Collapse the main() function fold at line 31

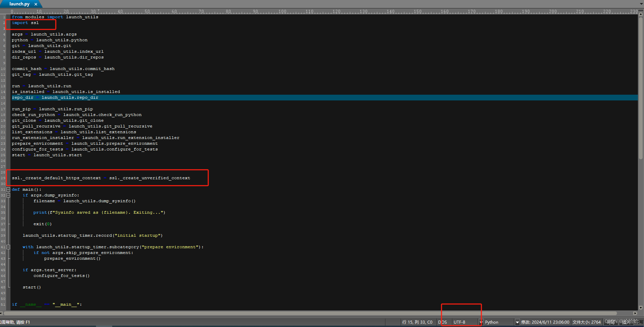(x=8, y=189)
